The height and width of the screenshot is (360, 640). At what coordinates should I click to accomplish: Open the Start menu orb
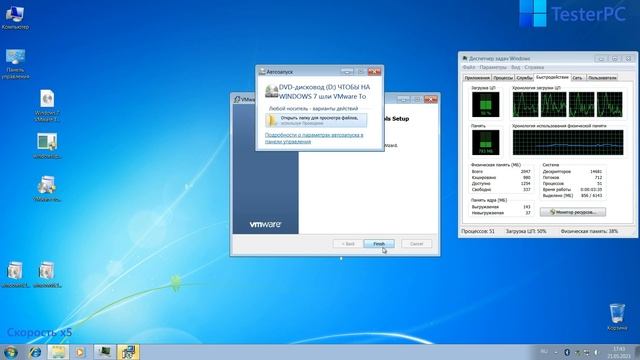11,352
